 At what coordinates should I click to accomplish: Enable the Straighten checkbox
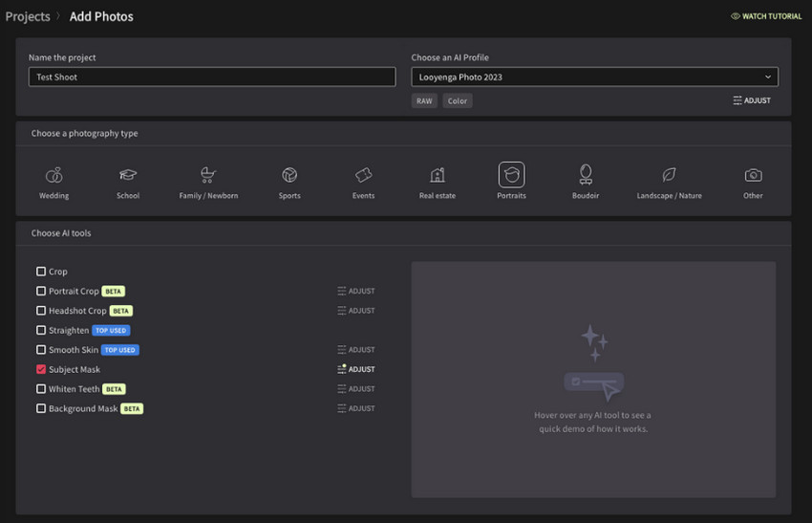pyautogui.click(x=41, y=330)
